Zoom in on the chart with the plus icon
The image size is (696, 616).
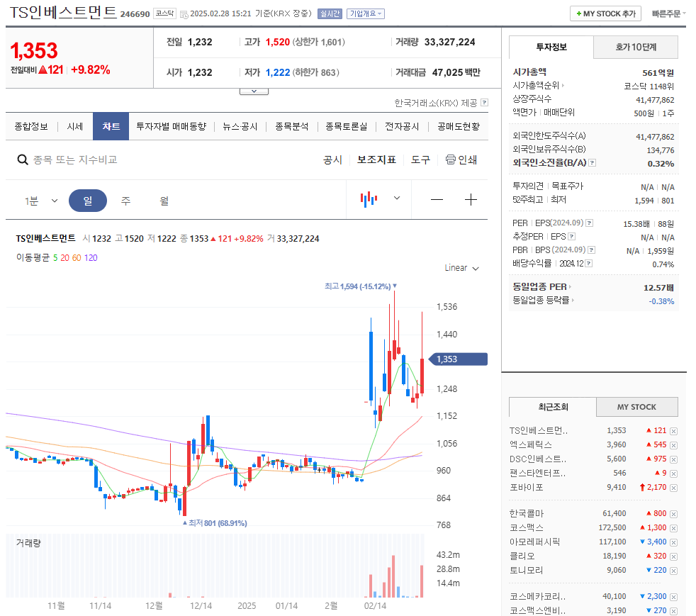[471, 200]
